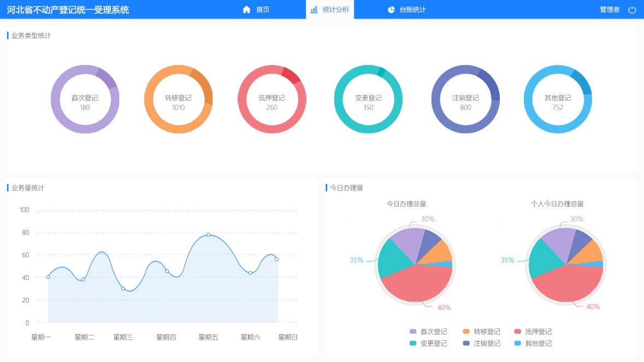Click the 星期五 axis label
The height and width of the screenshot is (362, 644).
tap(209, 337)
